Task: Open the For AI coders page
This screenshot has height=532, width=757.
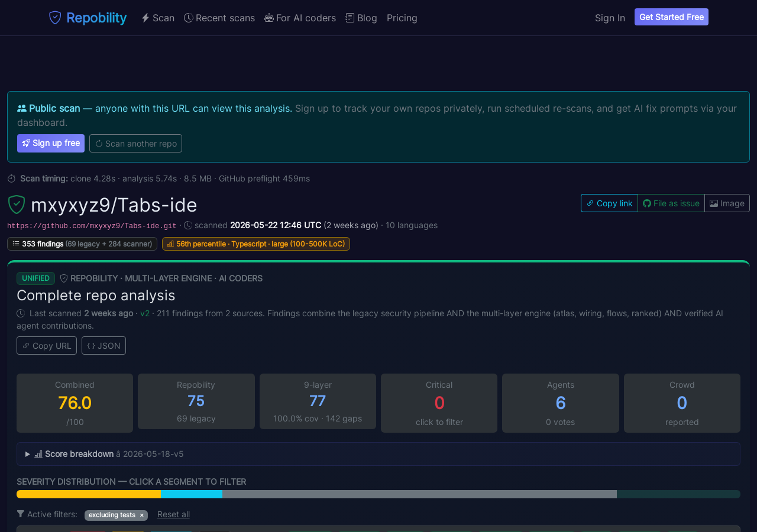Action: point(300,18)
